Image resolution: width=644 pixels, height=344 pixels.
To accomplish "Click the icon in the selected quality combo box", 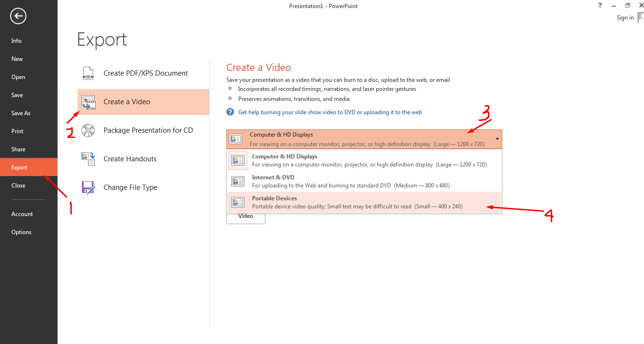I will click(235, 139).
